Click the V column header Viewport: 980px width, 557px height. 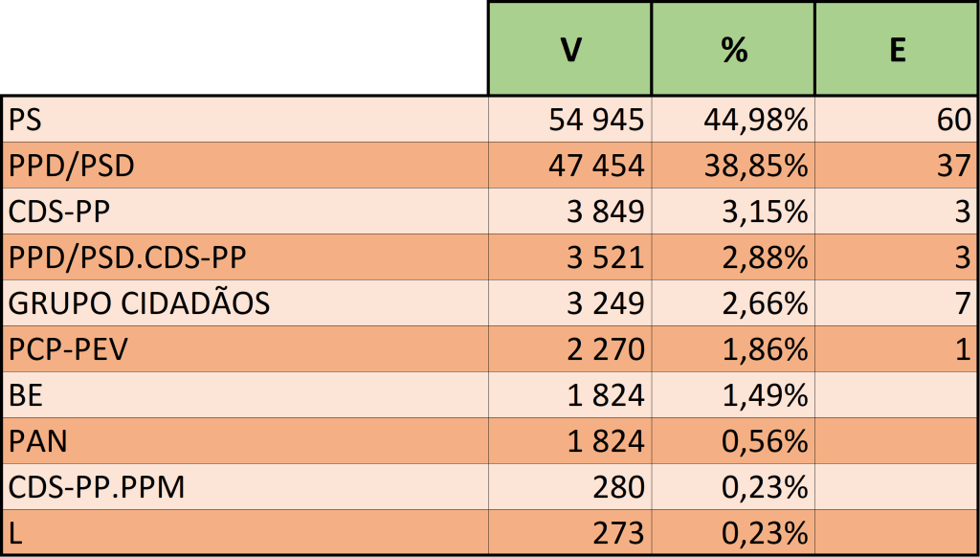[x=569, y=50]
